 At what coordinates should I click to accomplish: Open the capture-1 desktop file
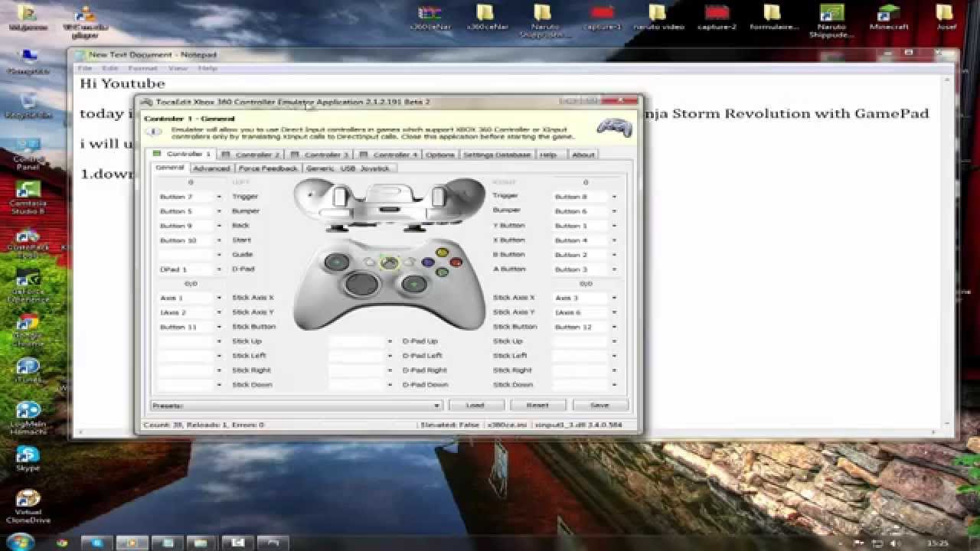click(602, 17)
